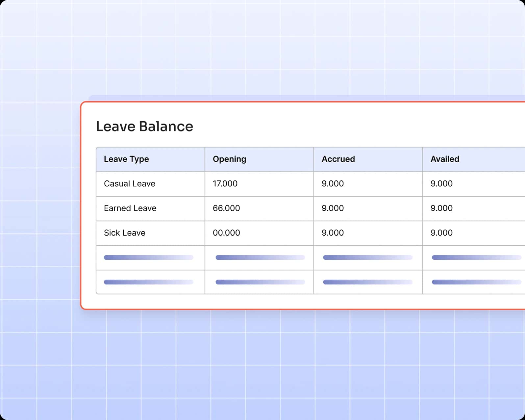Sort by the Leave Type column header

(x=126, y=159)
